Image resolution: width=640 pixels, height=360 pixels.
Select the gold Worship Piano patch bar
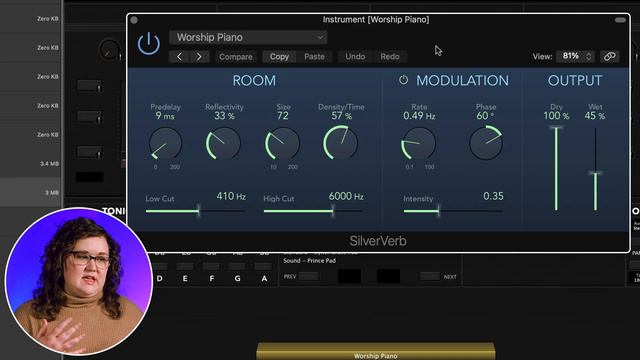[376, 352]
